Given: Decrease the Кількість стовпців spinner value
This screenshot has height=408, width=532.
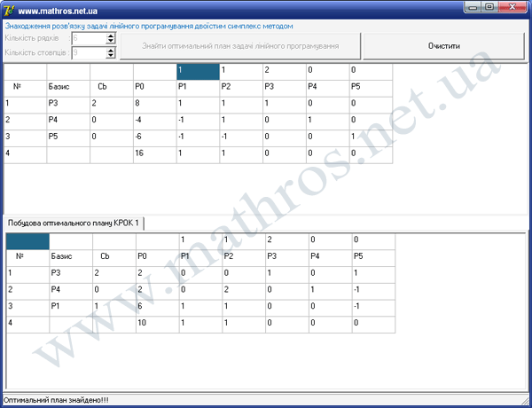Looking at the screenshot, I should pos(111,56).
